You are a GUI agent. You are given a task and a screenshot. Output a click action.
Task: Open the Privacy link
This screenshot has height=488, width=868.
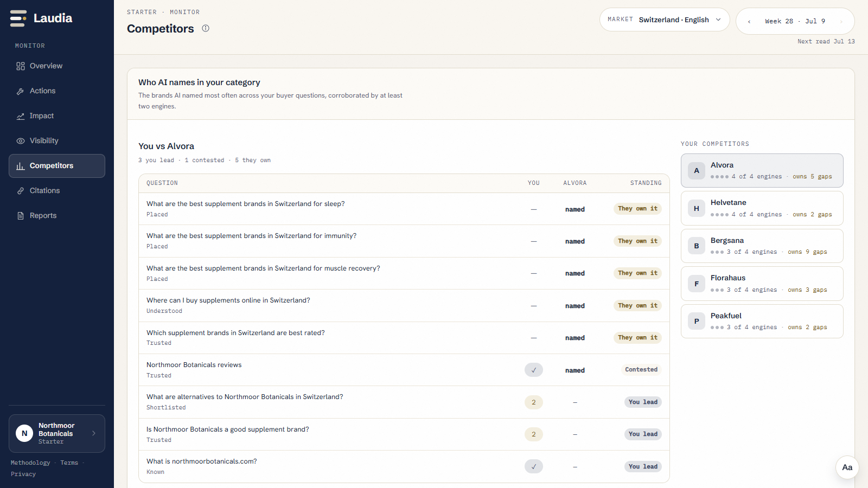point(23,474)
